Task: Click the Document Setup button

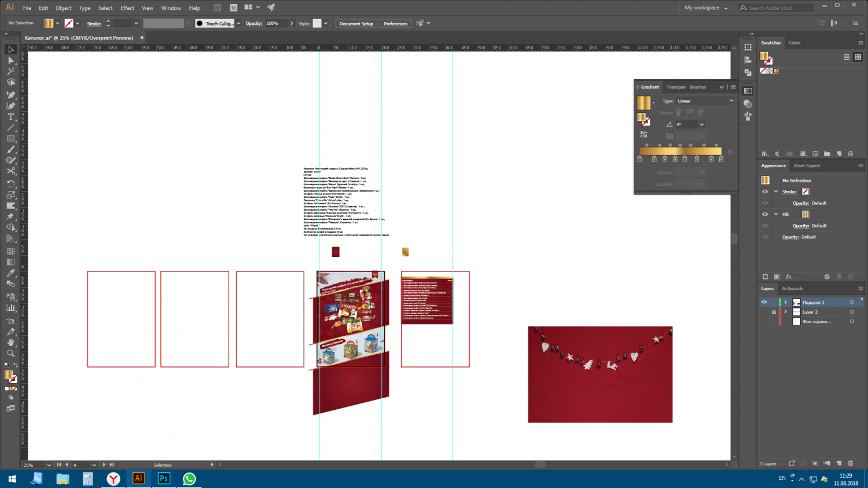Action: point(356,24)
